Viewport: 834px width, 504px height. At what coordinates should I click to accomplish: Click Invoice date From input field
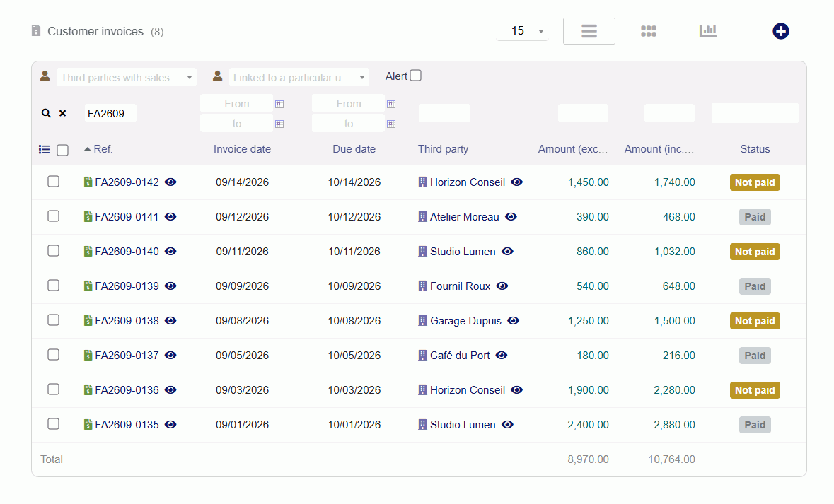237,104
